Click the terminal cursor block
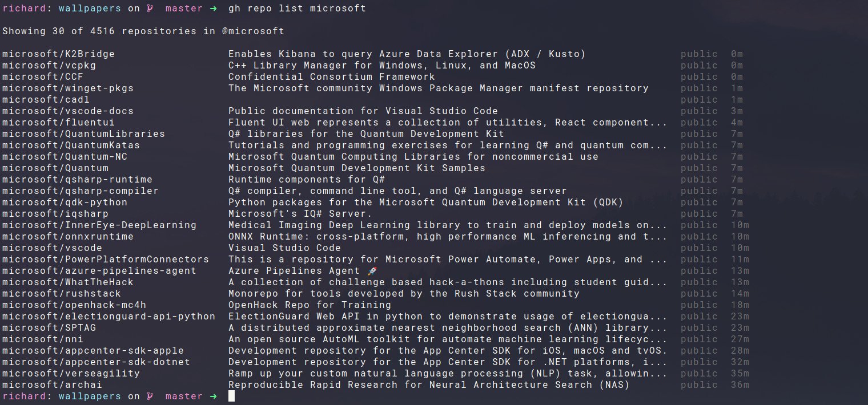The height and width of the screenshot is (405, 868). pos(231,396)
